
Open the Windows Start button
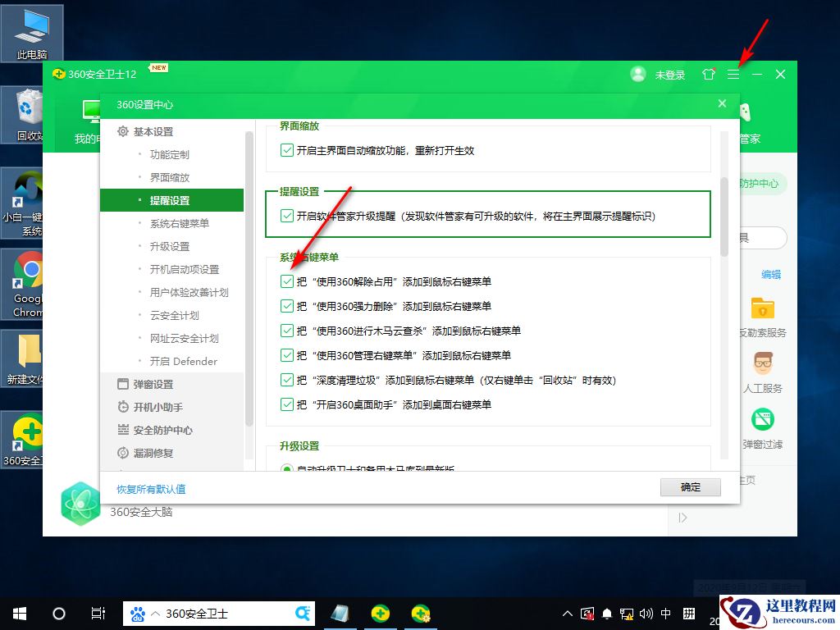pyautogui.click(x=20, y=614)
